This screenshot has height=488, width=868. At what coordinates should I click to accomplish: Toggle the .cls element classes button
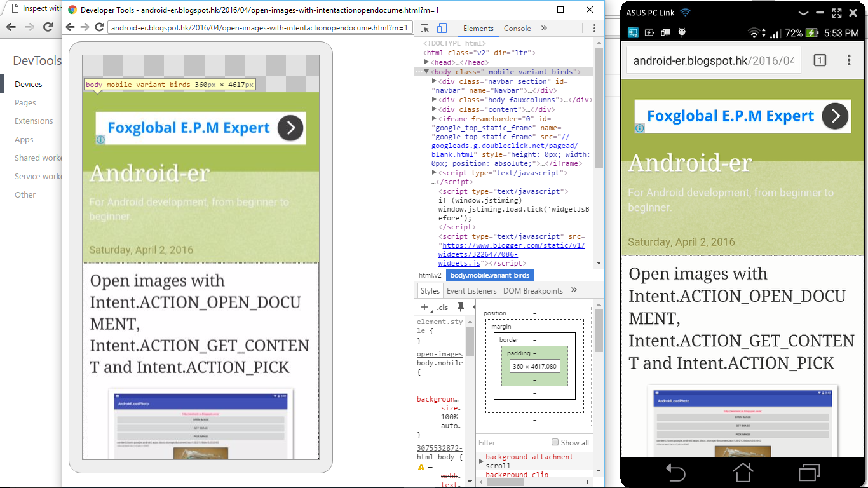pyautogui.click(x=442, y=308)
